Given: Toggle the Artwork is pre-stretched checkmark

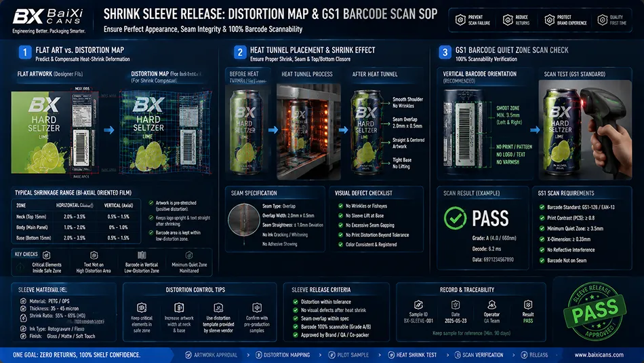Looking at the screenshot, I should click(x=150, y=203).
